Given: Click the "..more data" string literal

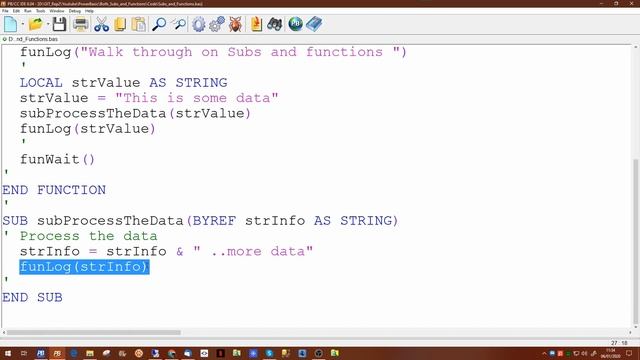Looking at the screenshot, I should pyautogui.click(x=253, y=251).
